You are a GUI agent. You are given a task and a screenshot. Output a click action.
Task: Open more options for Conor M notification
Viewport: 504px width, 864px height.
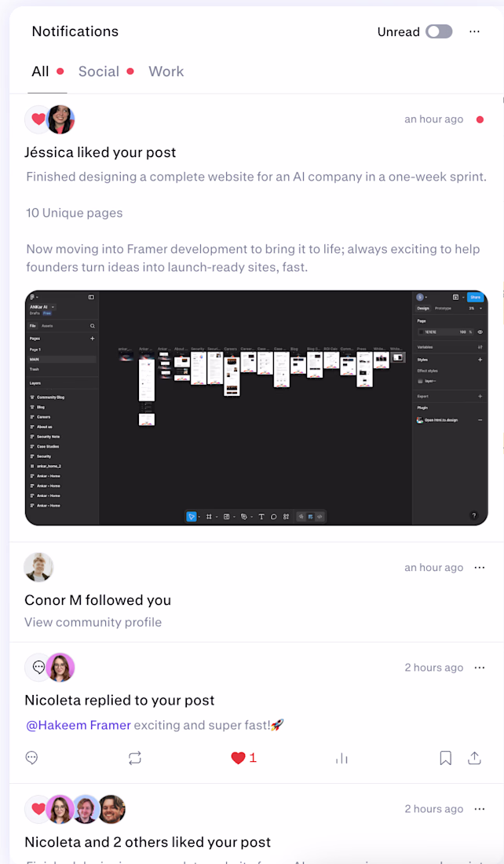[x=480, y=568]
